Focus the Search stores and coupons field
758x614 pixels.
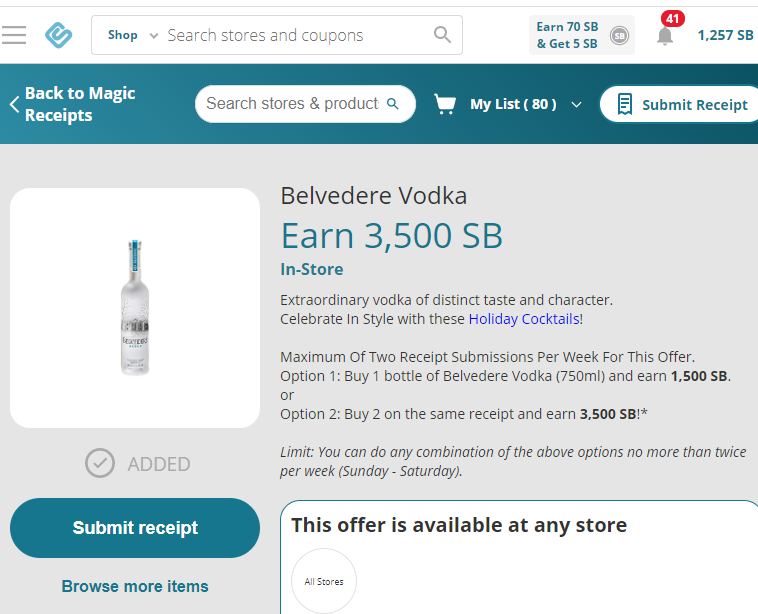295,35
